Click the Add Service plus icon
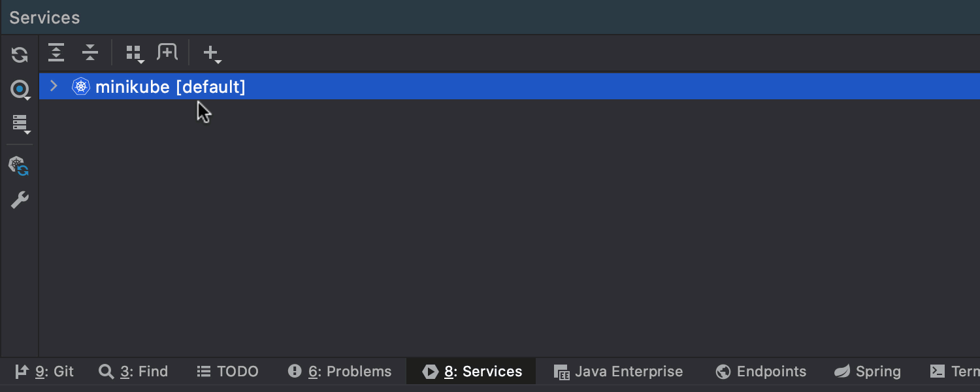The width and height of the screenshot is (980, 392). pos(212,54)
